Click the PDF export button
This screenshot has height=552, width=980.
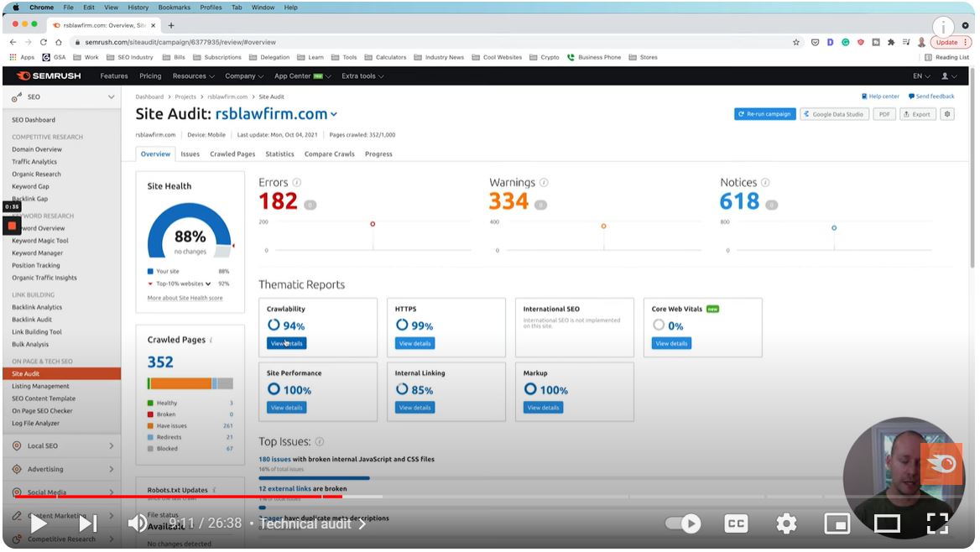coord(884,114)
